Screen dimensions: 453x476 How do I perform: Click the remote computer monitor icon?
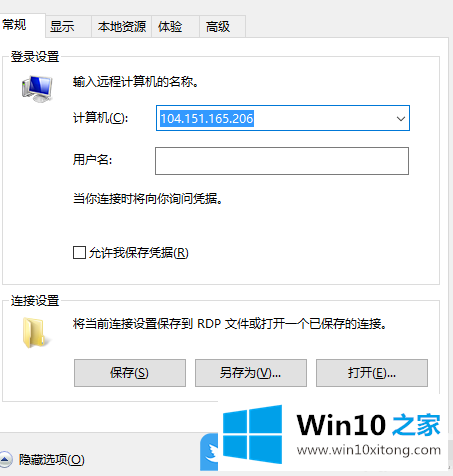point(37,89)
